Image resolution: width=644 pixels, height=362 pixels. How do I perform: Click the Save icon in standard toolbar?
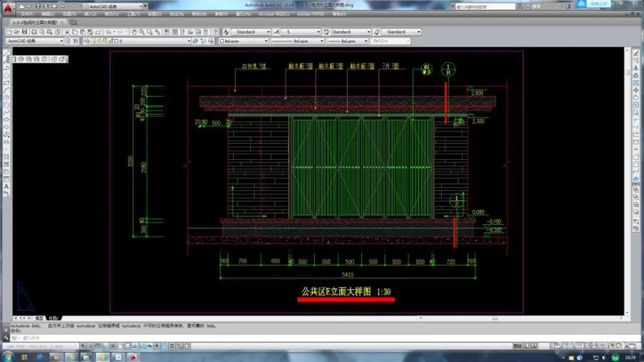pyautogui.click(x=25, y=32)
